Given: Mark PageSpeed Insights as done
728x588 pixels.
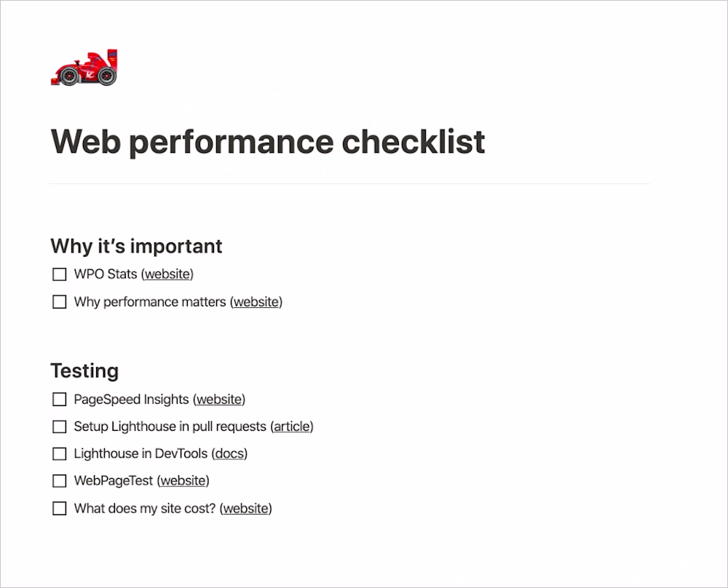Looking at the screenshot, I should 60,400.
